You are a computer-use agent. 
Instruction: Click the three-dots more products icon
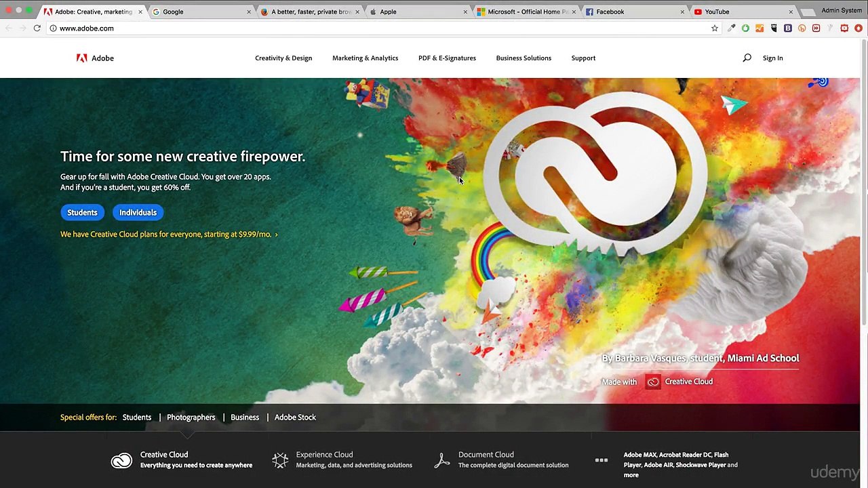601,460
